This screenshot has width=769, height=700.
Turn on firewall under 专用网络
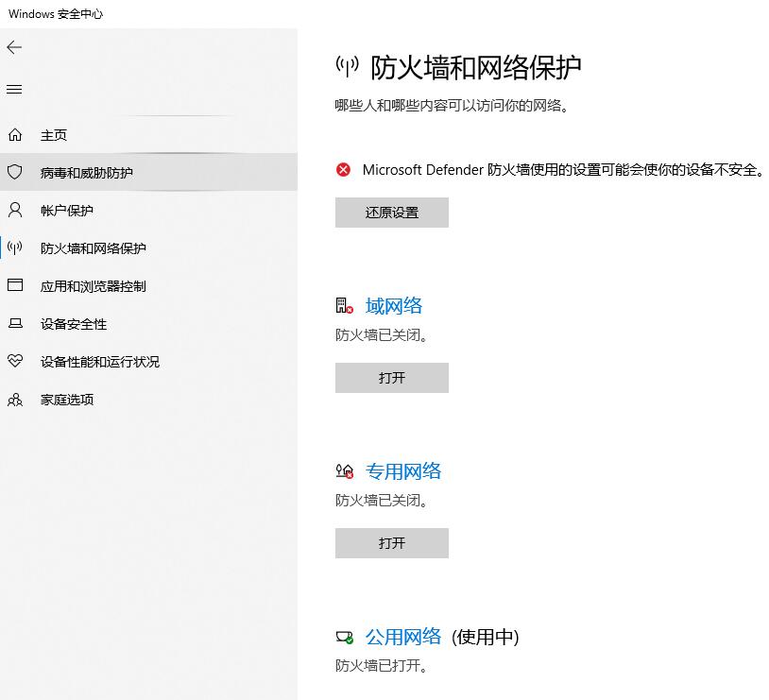point(391,543)
